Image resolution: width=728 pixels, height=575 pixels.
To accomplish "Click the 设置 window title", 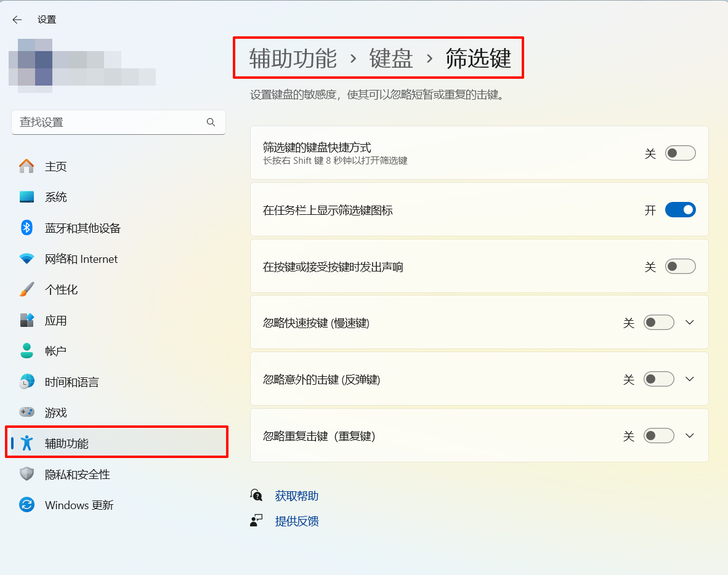I will tap(47, 20).
